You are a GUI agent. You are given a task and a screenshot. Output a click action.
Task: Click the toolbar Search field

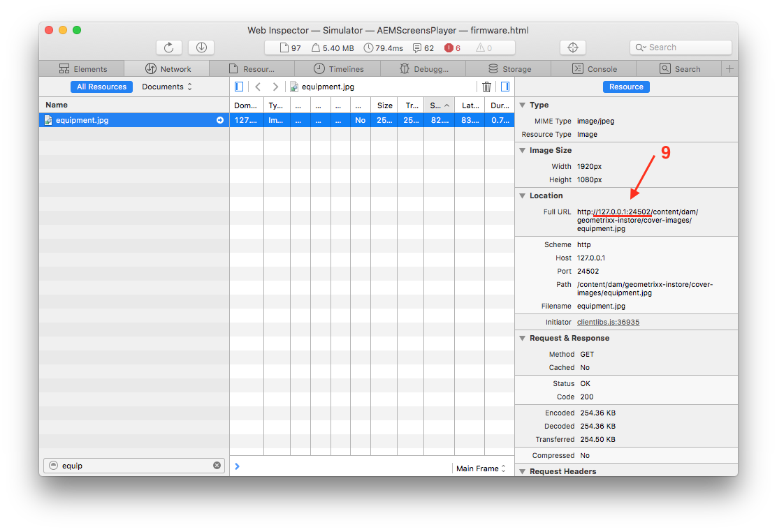tap(681, 47)
